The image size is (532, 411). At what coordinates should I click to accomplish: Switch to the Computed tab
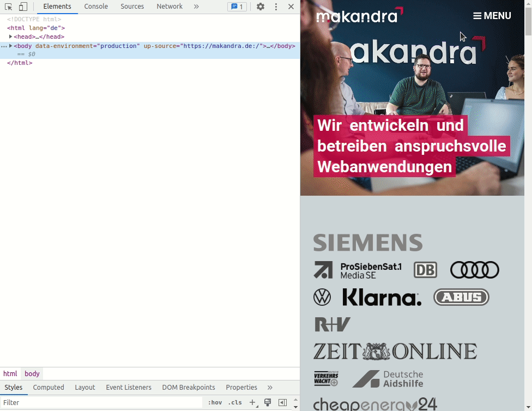(49, 388)
